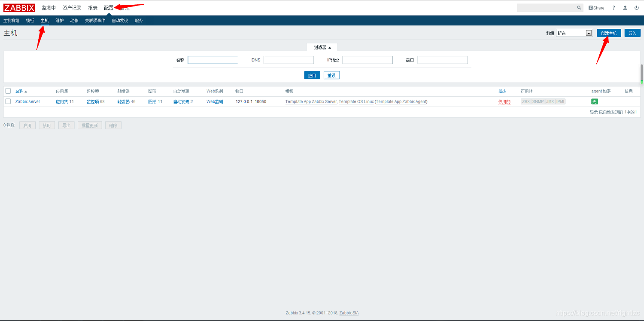Open 触发器 link for Zabbix server

tap(123, 102)
